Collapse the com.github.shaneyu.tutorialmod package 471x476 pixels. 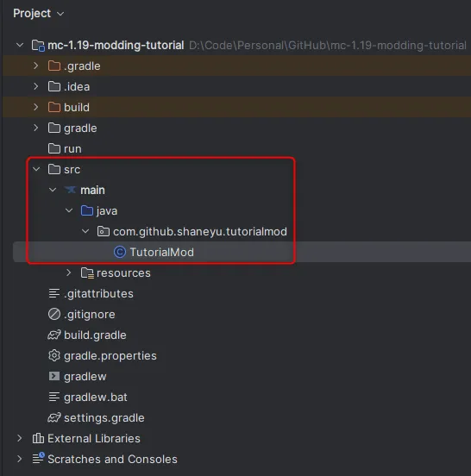tap(85, 231)
